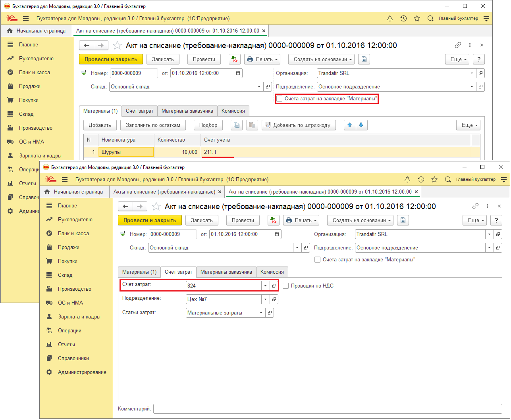The width and height of the screenshot is (511, 420).
Task: Click Заполнить по остаткам button
Action: [153, 125]
